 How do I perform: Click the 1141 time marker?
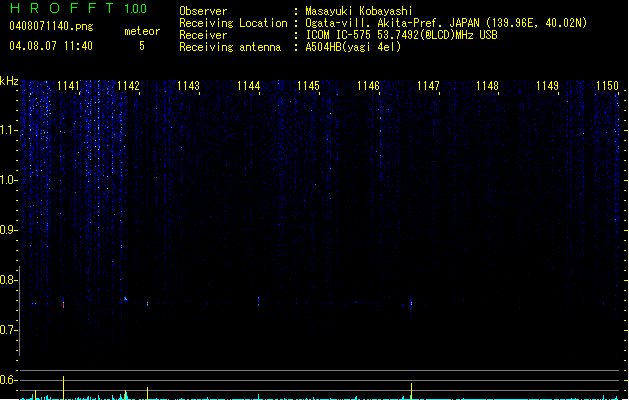tap(68, 86)
